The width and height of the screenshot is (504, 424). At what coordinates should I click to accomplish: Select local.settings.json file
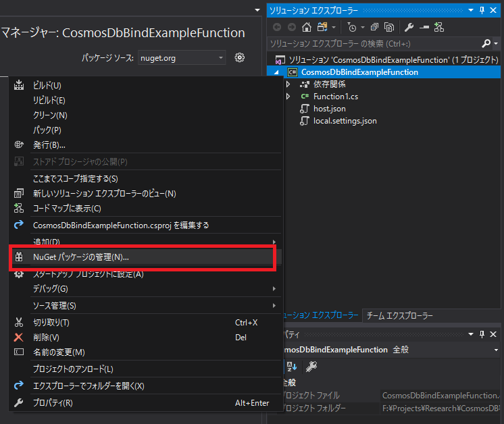tap(345, 121)
